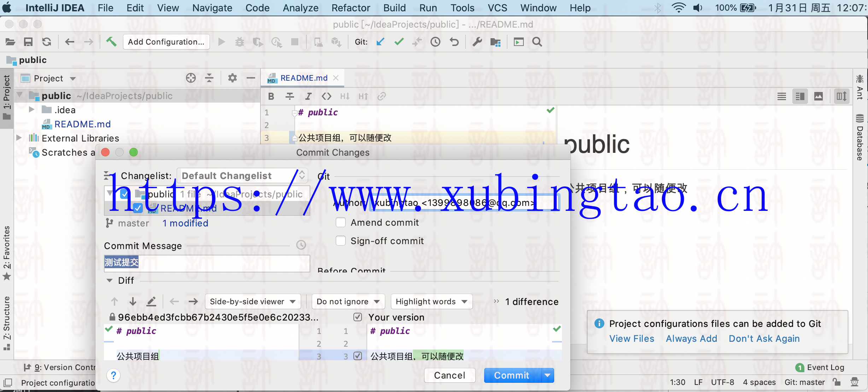This screenshot has height=392, width=868.
Task: Click the Search Everywhere magnifier icon
Action: 537,42
